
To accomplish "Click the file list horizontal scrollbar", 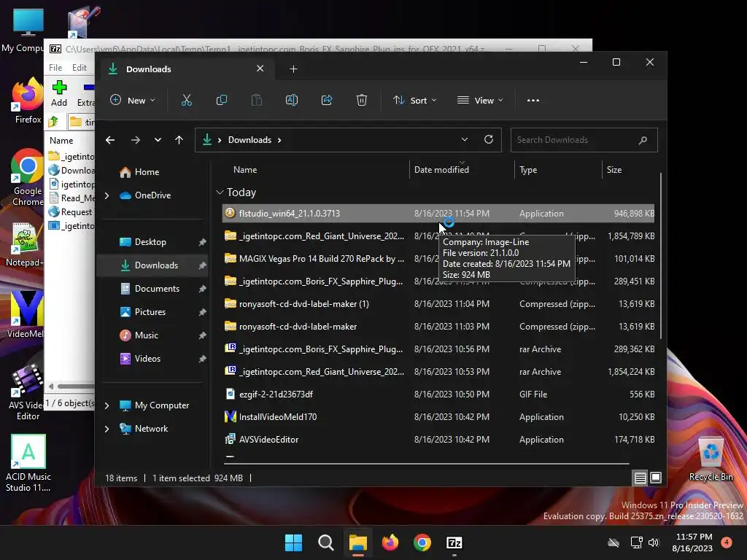I will (x=427, y=463).
